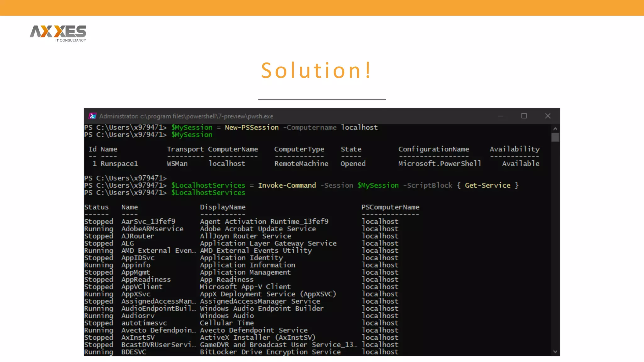This screenshot has height=362, width=644.
Task: Minimize the pwsh.exe window
Action: pyautogui.click(x=501, y=116)
